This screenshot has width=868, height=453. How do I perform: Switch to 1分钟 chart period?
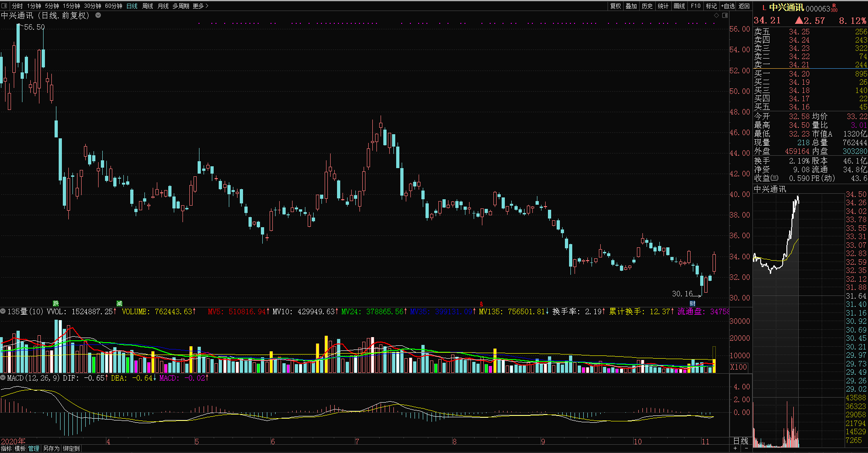34,6
